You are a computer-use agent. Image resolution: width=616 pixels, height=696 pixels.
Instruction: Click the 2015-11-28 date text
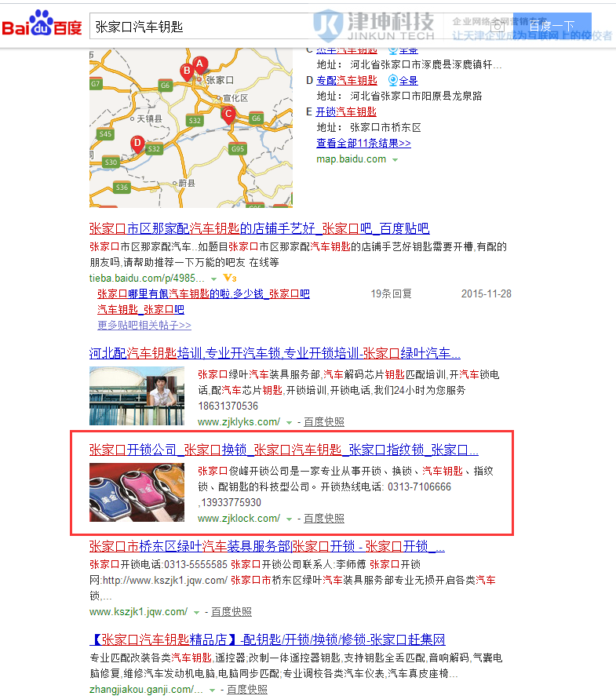pos(487,293)
